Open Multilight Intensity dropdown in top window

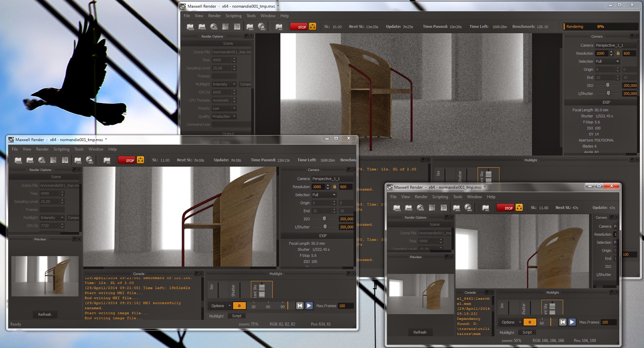click(224, 84)
